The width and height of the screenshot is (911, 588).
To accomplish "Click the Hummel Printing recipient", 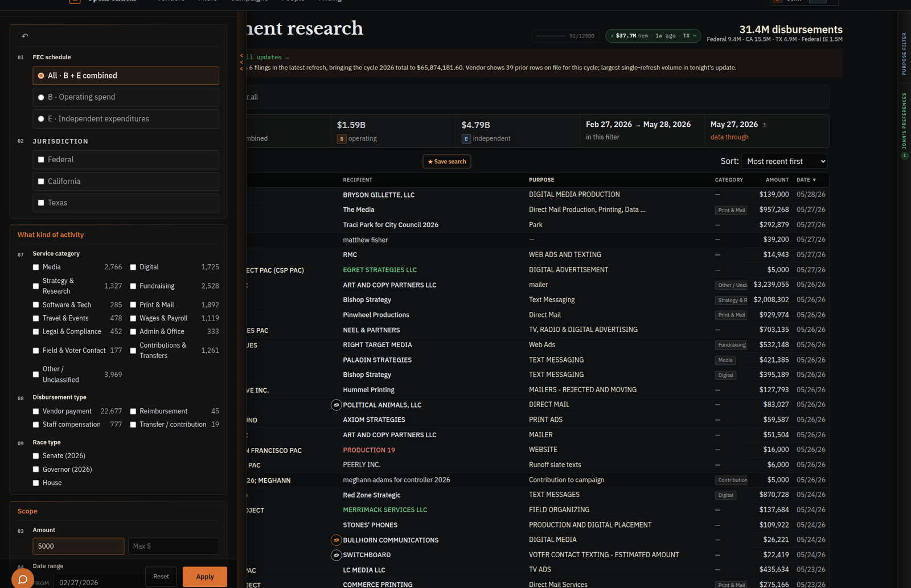I will [x=368, y=390].
